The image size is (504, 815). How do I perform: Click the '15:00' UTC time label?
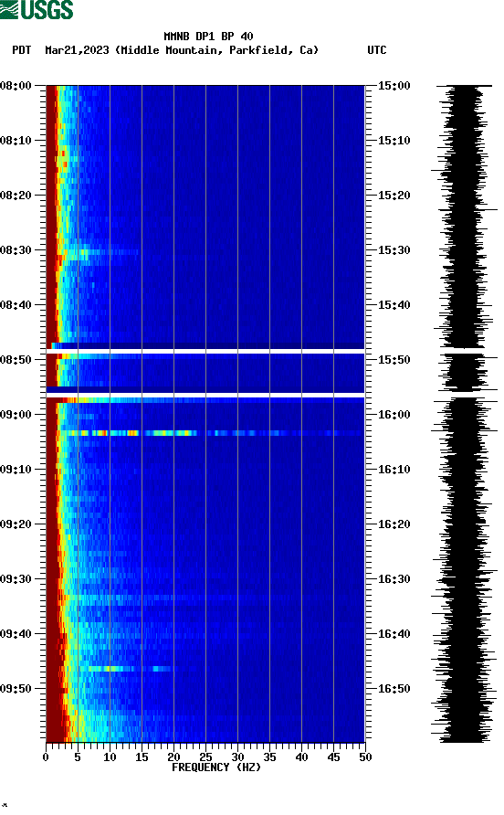pyautogui.click(x=394, y=85)
